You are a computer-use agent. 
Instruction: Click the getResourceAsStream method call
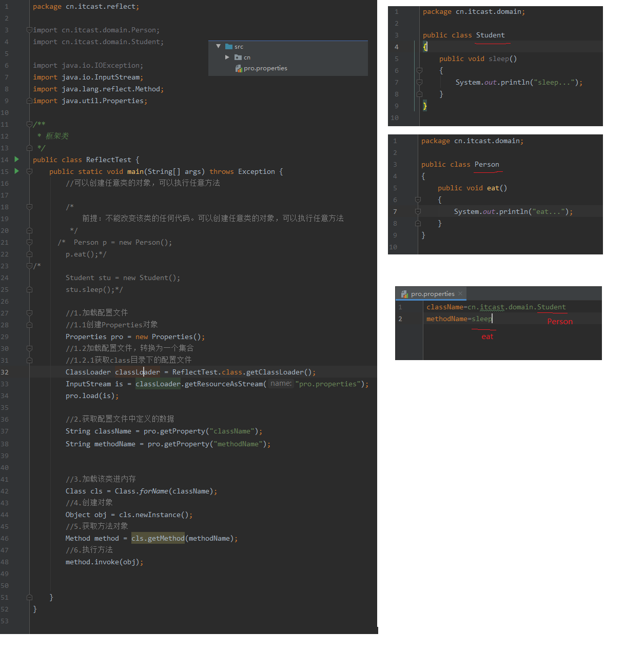224,384
